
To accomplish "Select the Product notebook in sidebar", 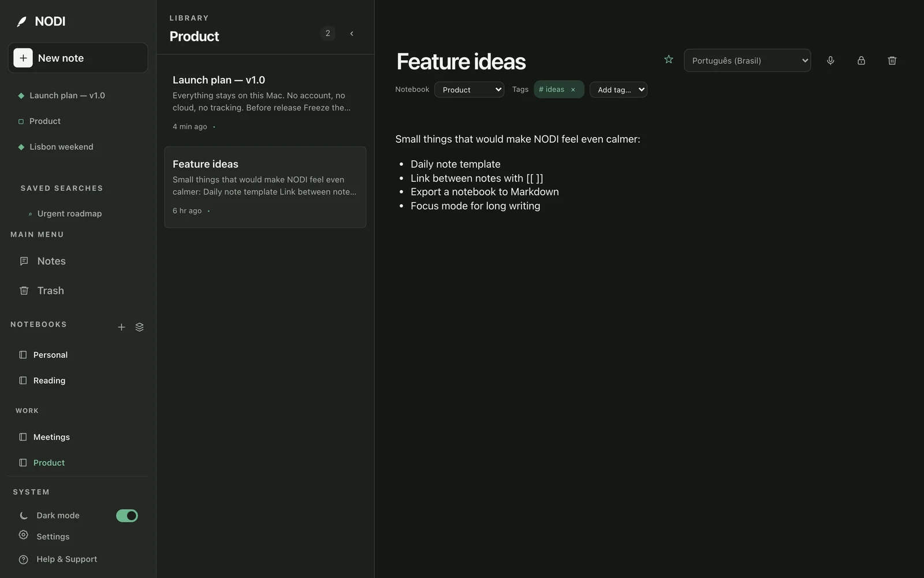I will click(x=49, y=462).
